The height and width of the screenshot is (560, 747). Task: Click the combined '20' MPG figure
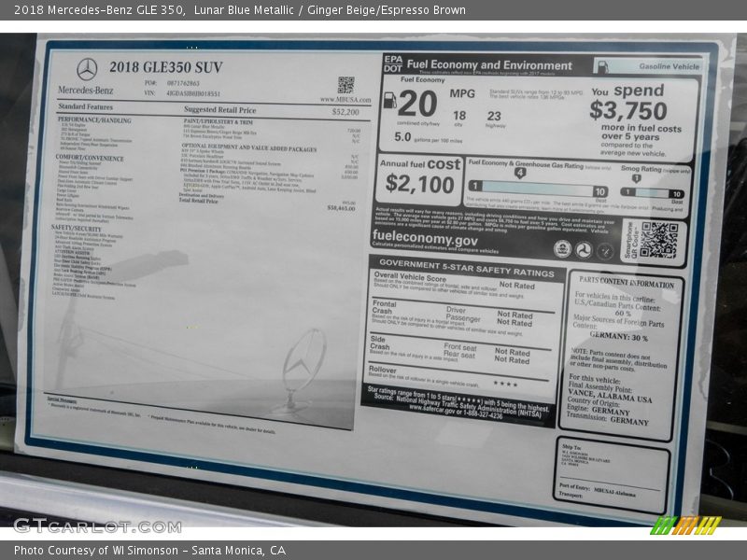(417, 104)
